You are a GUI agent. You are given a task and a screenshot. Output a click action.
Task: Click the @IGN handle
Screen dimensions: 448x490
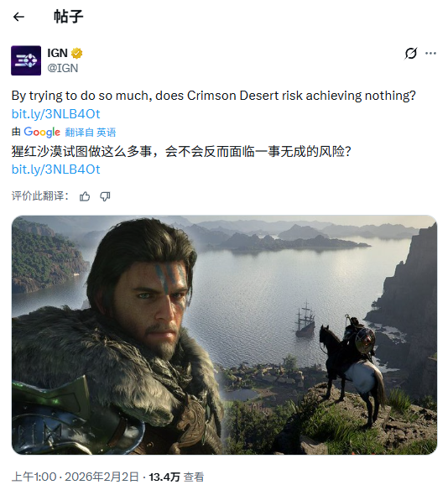click(x=63, y=68)
